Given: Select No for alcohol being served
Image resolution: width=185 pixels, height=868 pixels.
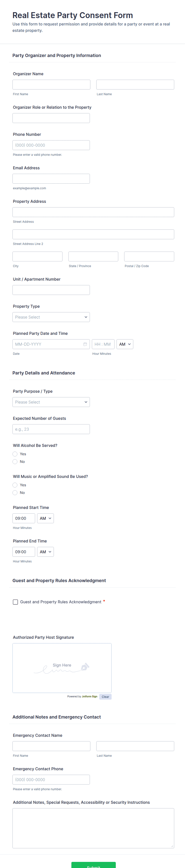Looking at the screenshot, I should click(x=15, y=462).
